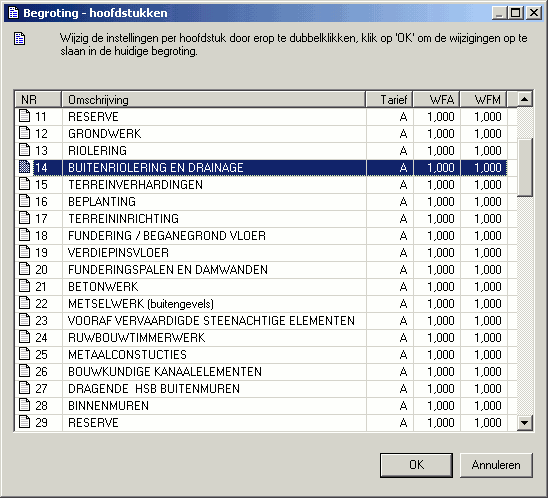This screenshot has height=498, width=548.
Task: Confirm changes with the OK button
Action: (x=416, y=465)
